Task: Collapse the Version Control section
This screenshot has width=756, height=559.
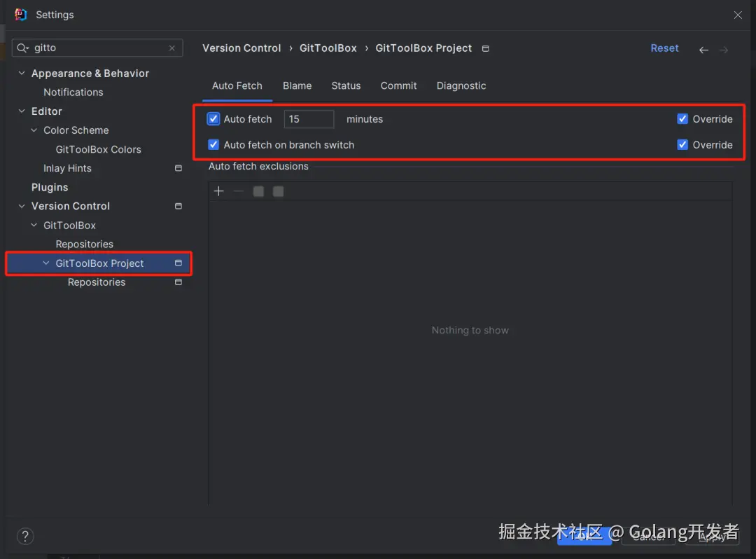Action: (x=22, y=206)
